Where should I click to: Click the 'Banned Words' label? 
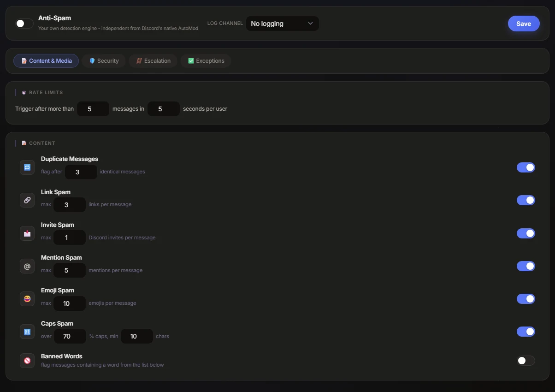tap(62, 356)
